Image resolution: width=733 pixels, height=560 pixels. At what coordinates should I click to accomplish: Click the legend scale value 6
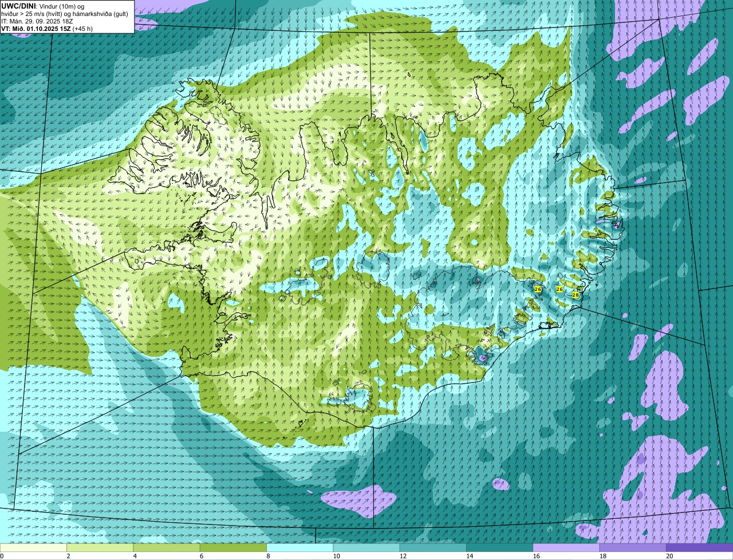(201, 556)
